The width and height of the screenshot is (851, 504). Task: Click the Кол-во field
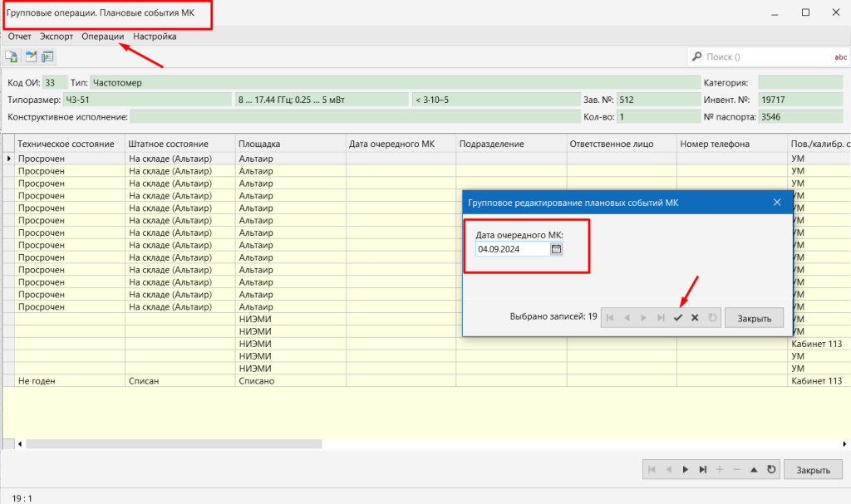pos(658,116)
